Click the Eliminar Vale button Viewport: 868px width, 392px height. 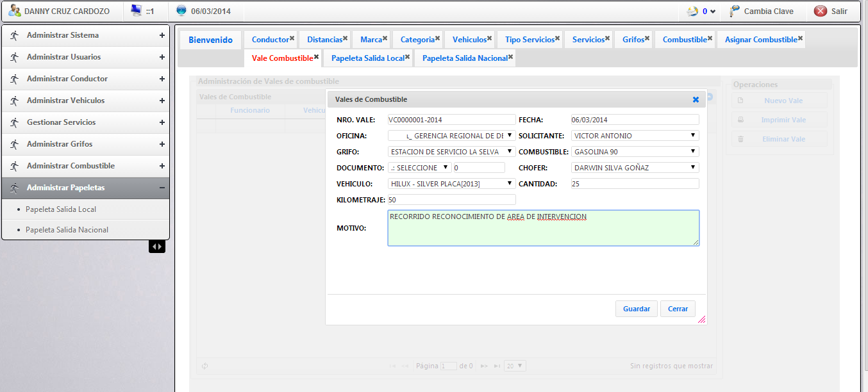coord(780,139)
